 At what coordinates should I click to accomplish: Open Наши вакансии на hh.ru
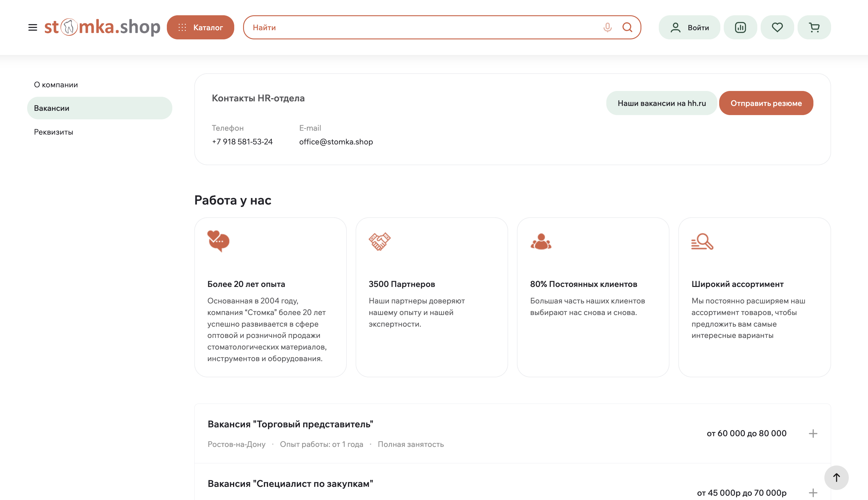point(662,103)
